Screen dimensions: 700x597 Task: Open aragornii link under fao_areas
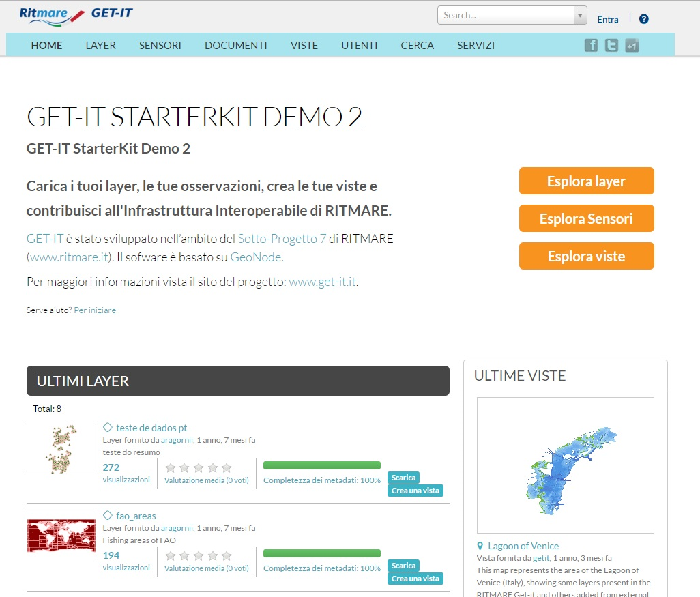tap(177, 528)
